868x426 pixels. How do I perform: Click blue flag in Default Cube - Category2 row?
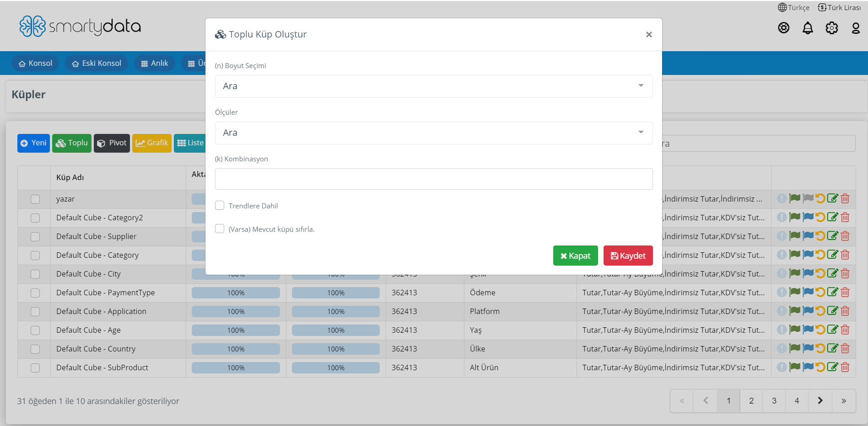point(808,217)
